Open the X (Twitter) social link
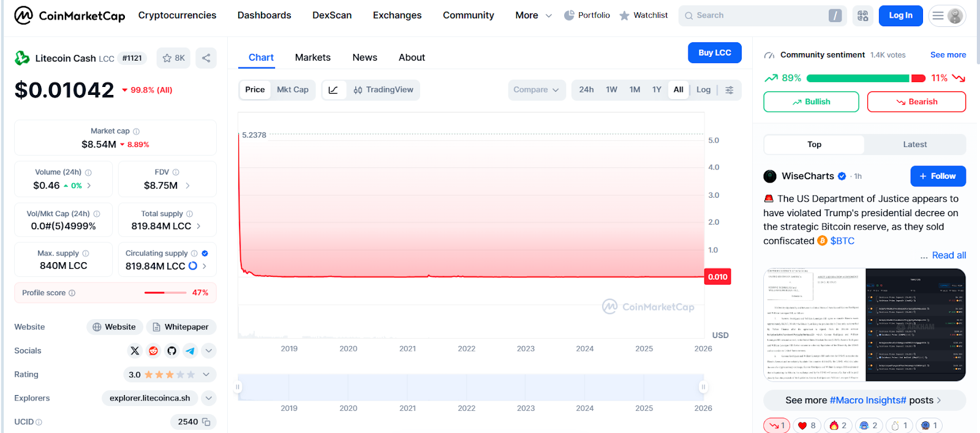The height and width of the screenshot is (433, 980). click(x=135, y=351)
